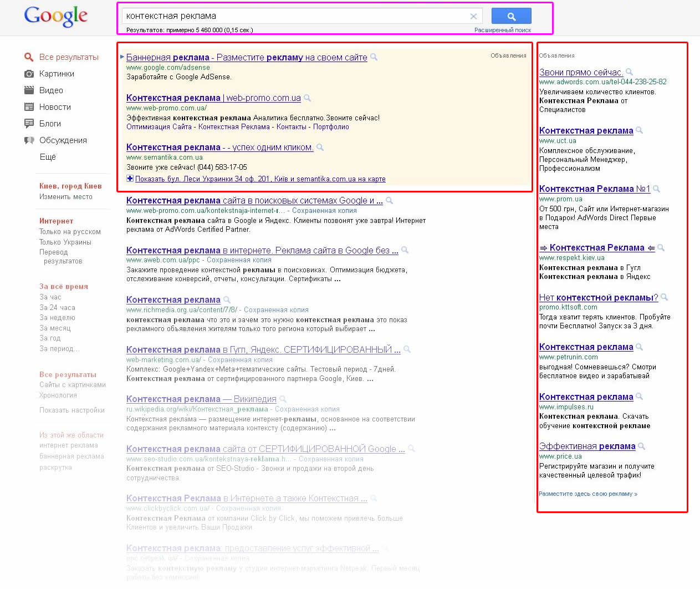Open related search баннерная реклама
The image size is (700, 589).
coord(71,456)
